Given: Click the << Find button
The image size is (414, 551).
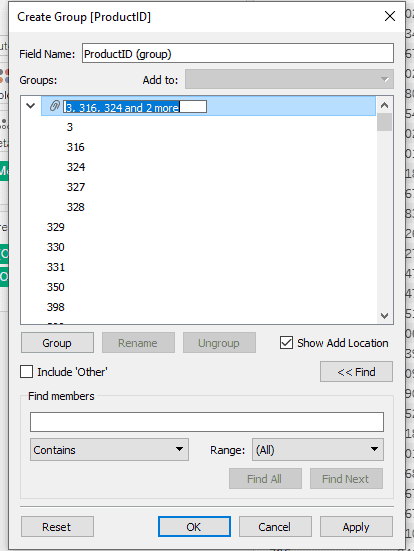Looking at the screenshot, I should point(356,371).
